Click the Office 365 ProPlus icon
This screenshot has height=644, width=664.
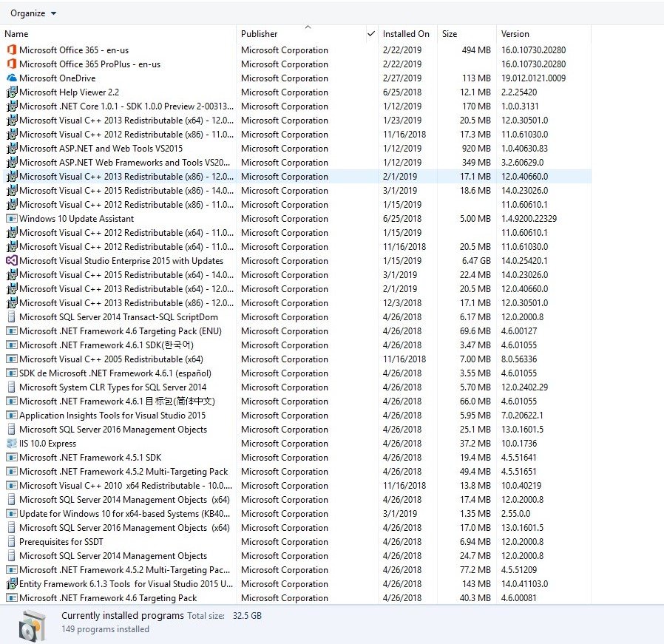[12, 64]
